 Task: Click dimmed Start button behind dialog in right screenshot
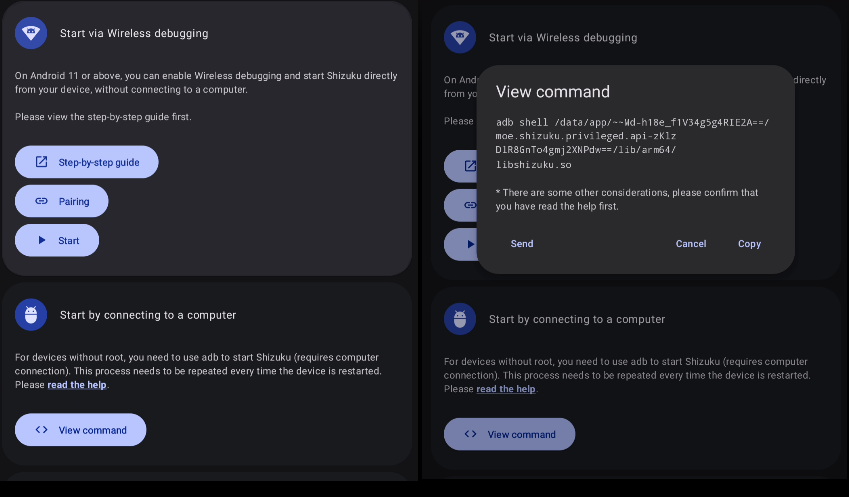click(x=461, y=245)
